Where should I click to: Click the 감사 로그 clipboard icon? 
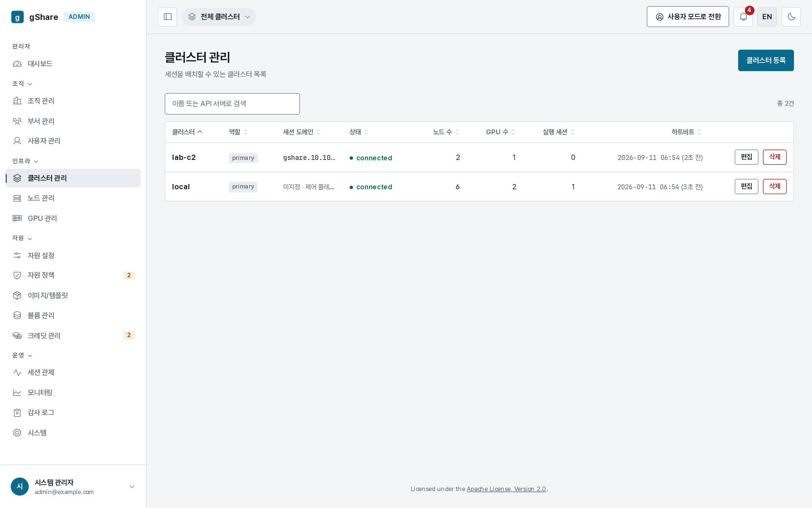click(x=17, y=413)
